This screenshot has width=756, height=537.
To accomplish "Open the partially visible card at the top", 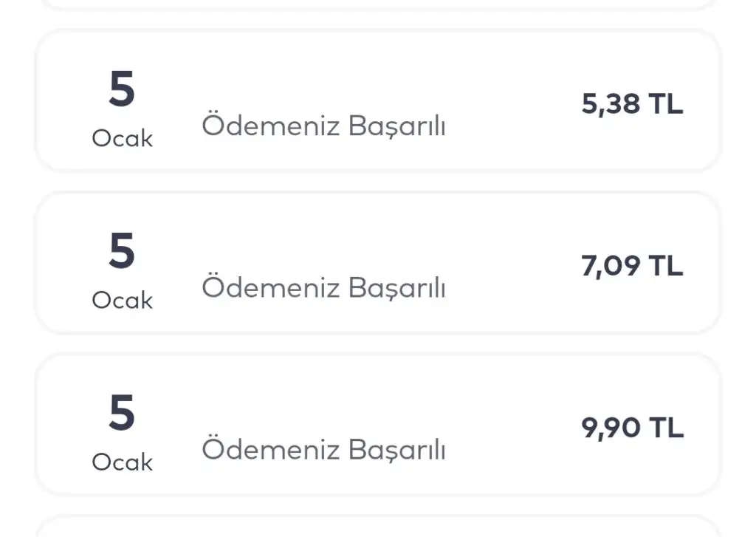I will (x=377, y=4).
